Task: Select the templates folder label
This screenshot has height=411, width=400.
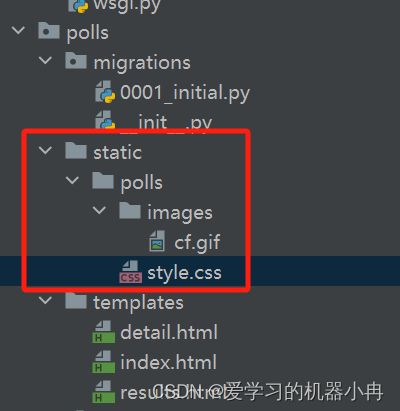Action: [x=138, y=303]
